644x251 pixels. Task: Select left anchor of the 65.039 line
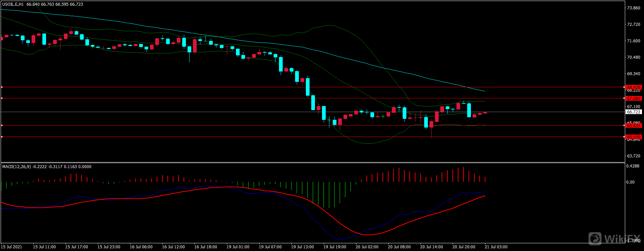(2, 137)
